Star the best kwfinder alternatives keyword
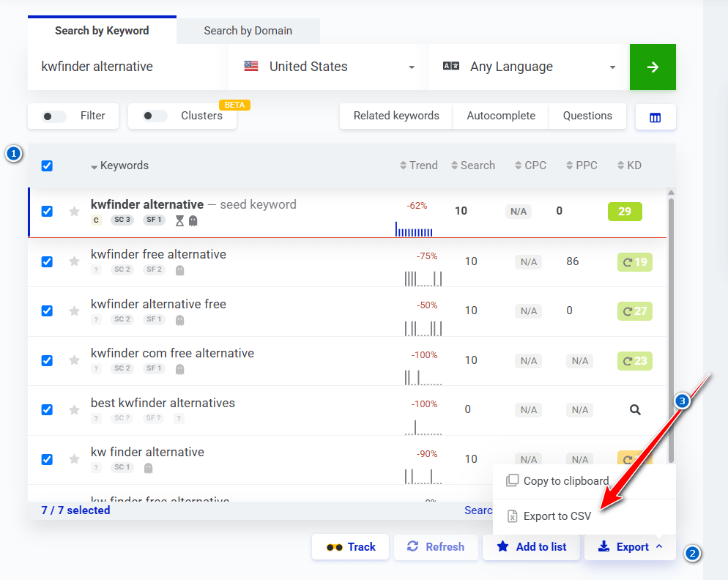 [x=74, y=409]
